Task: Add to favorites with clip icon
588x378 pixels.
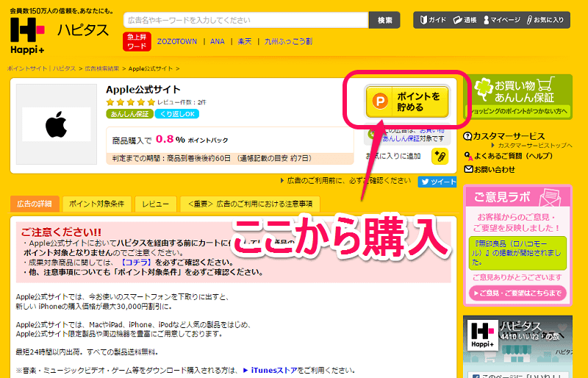Action: tap(440, 157)
